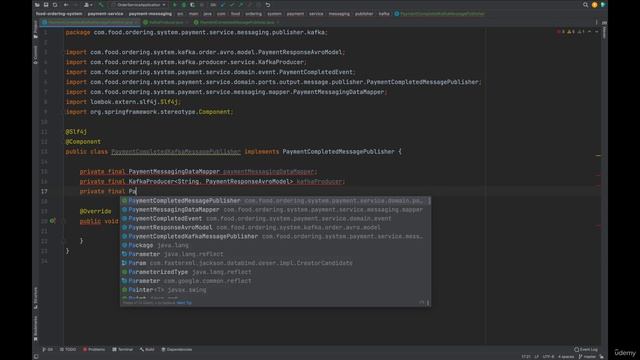Open the Commit tool window sidebar
Viewport: 640px width, 360px height.
coord(36,54)
